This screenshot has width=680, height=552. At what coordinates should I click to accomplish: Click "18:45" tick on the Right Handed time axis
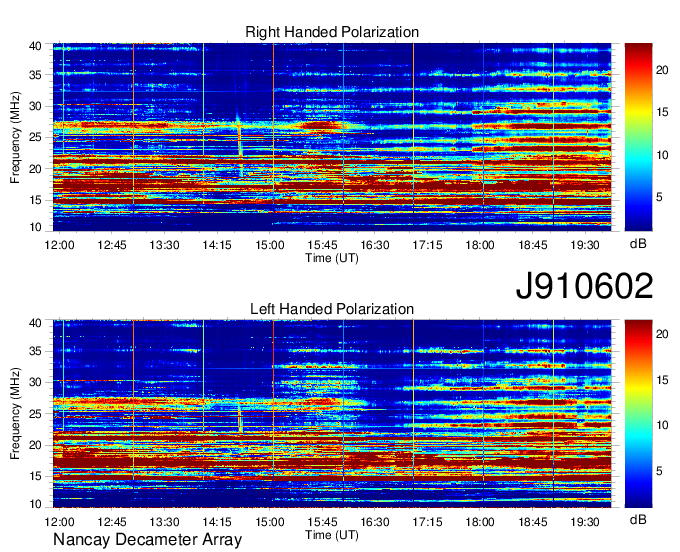(533, 245)
